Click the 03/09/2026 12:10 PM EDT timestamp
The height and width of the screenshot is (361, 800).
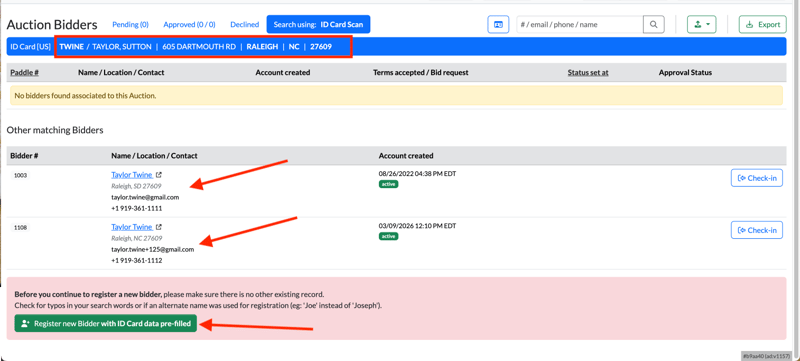tap(417, 225)
